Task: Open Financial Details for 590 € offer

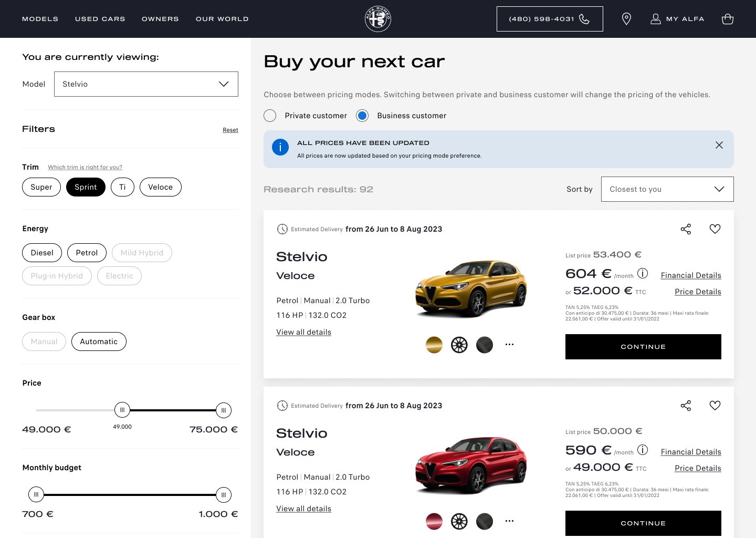Action: (x=691, y=452)
